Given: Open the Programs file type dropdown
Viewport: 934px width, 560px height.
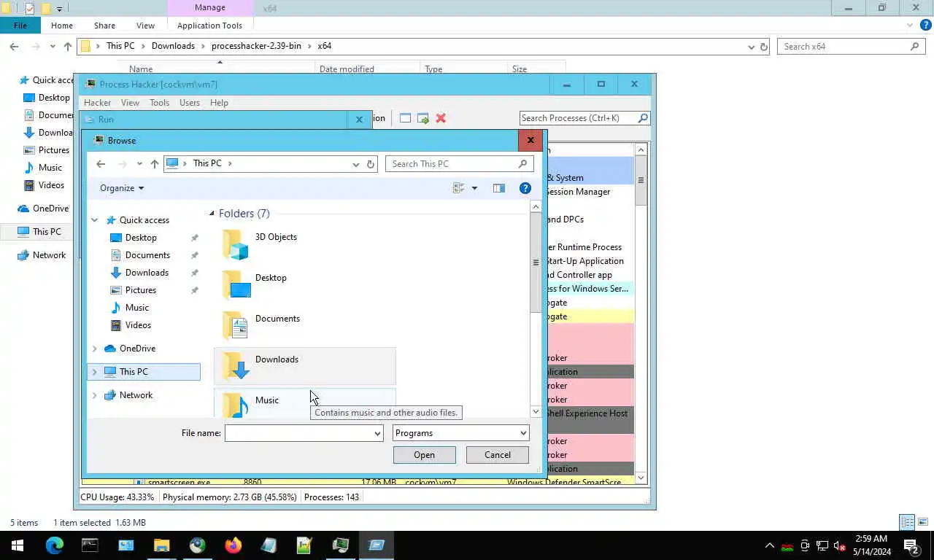Looking at the screenshot, I should pos(460,433).
